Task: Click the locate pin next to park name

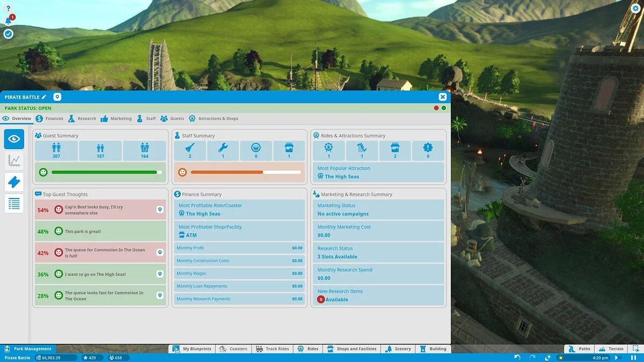Action: click(57, 97)
